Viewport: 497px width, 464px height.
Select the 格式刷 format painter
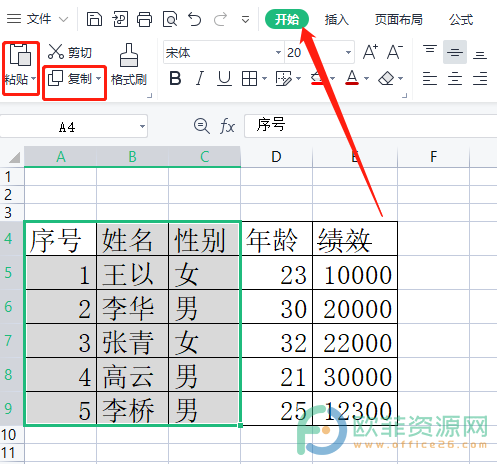(129, 64)
